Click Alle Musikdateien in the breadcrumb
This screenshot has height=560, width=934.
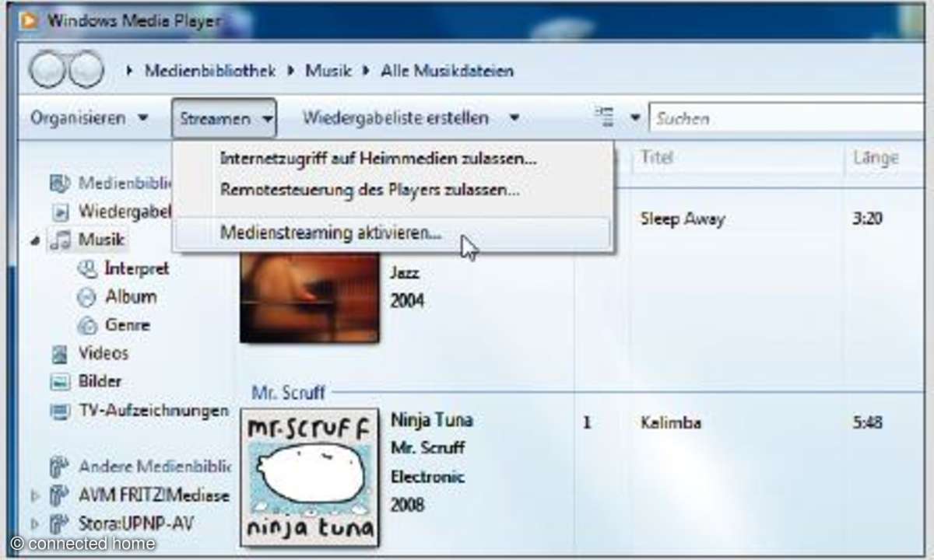coord(447,71)
